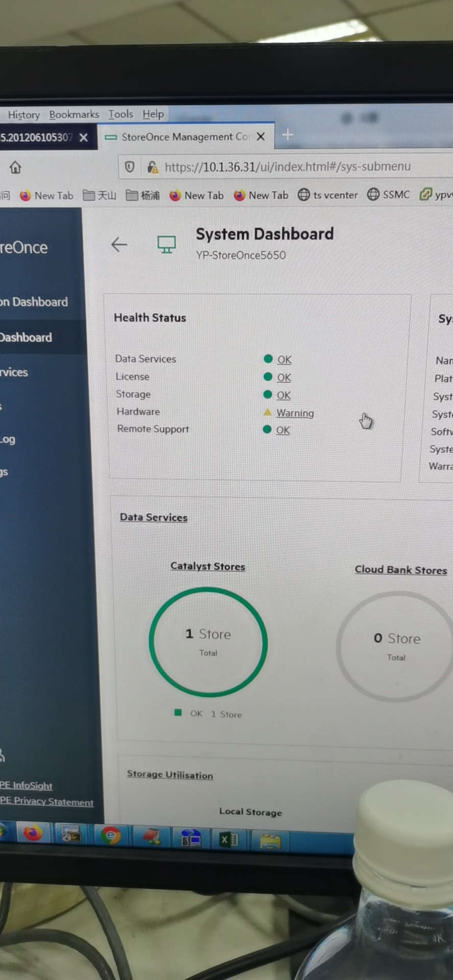Screen dimensions: 453x980
Task: Click the YP-StoreOnce5650 system name
Action: tap(241, 255)
